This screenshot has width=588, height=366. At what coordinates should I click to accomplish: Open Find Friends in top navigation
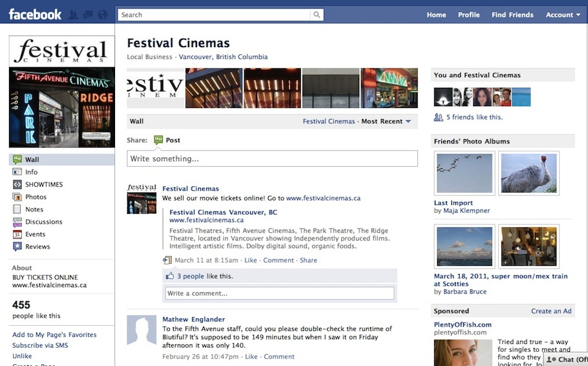click(512, 15)
